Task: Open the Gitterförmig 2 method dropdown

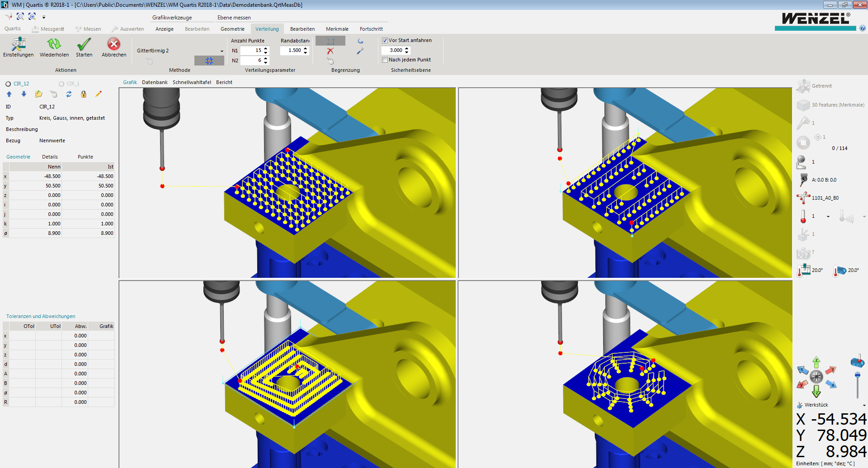Action: 221,51
